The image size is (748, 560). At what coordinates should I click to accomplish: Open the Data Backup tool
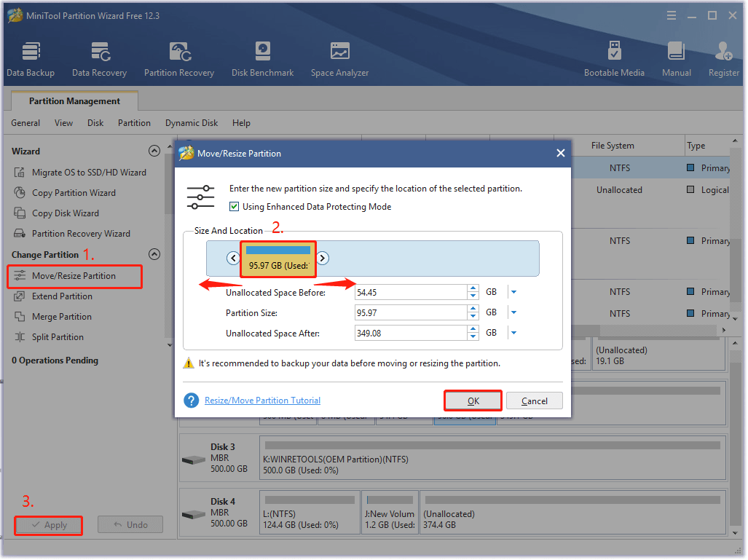(31, 59)
